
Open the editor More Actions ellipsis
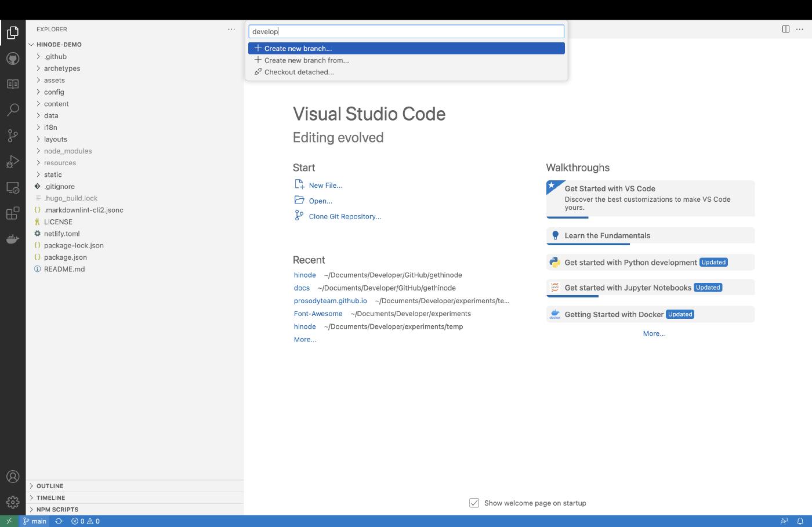(x=800, y=29)
